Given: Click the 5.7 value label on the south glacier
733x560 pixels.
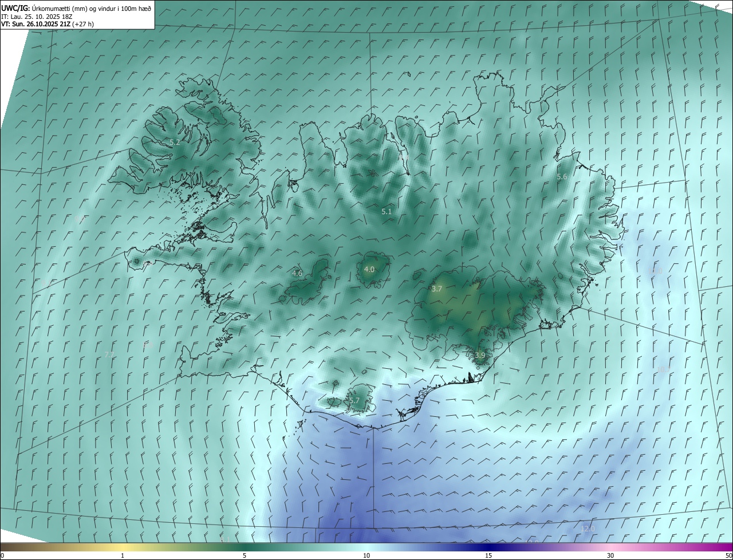Looking at the screenshot, I should tap(354, 401).
